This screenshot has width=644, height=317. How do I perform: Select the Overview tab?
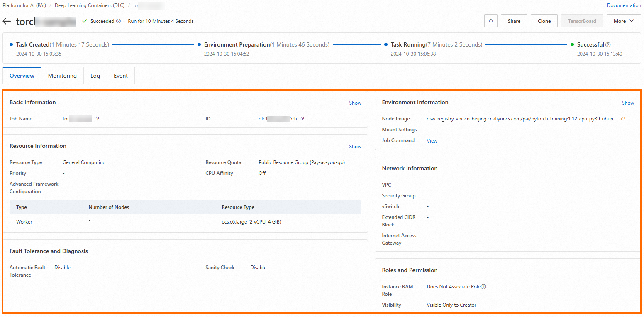(22, 76)
